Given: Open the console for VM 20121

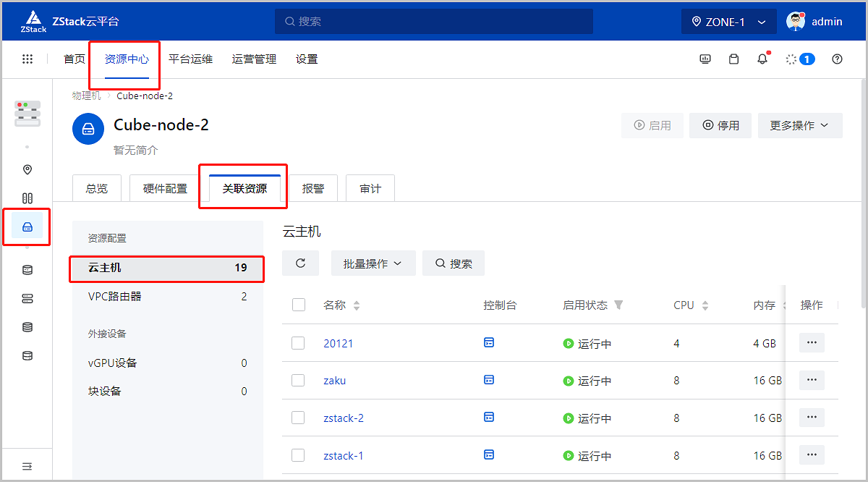Looking at the screenshot, I should click(x=489, y=343).
